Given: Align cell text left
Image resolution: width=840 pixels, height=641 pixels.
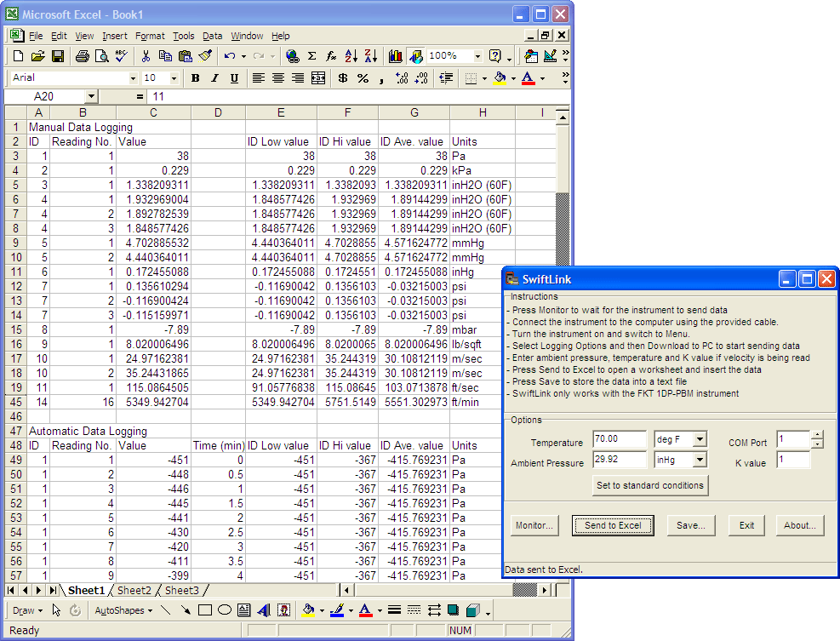Looking at the screenshot, I should point(258,78).
